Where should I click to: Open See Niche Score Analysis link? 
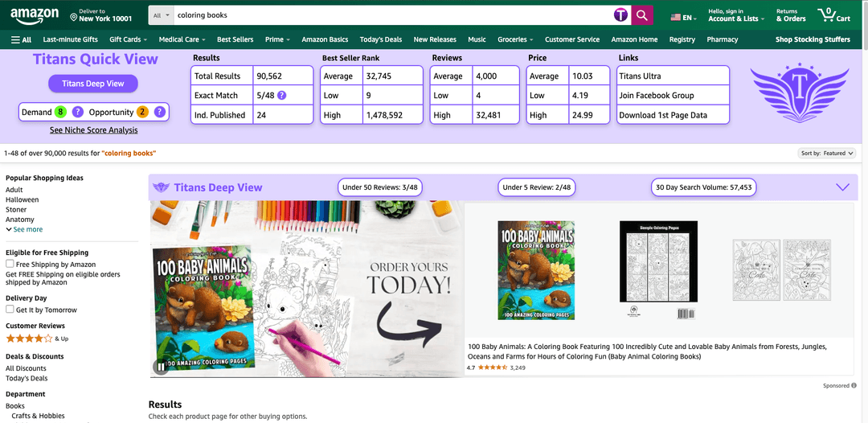pos(93,130)
